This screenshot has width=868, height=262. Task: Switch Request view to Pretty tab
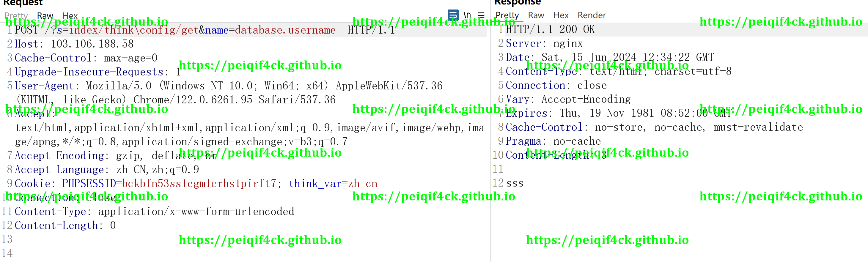click(x=16, y=15)
